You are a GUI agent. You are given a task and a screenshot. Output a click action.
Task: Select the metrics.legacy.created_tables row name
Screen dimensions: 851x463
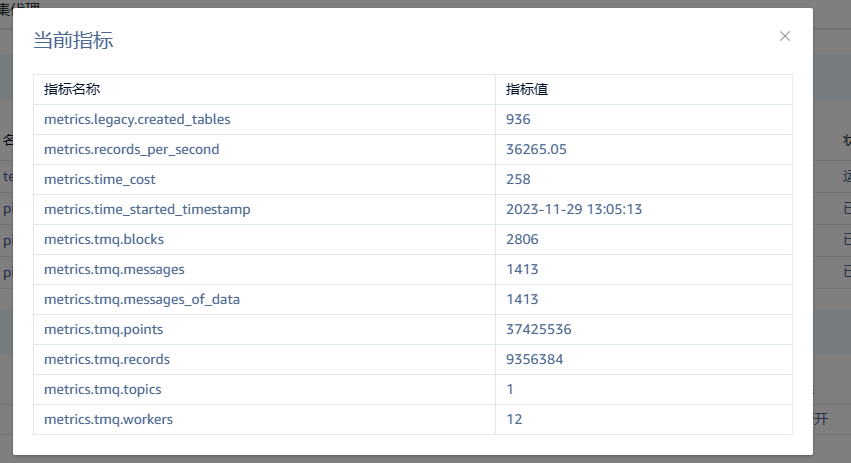[137, 119]
